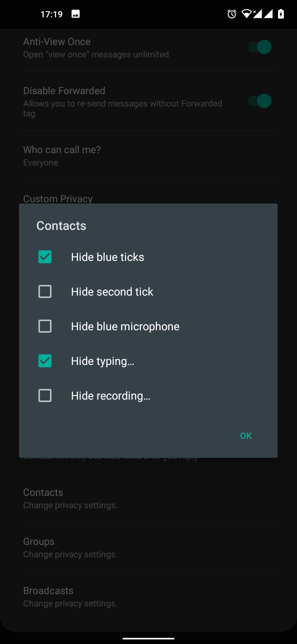
Task: Toggle the Anti-View Once switch
Action: point(260,47)
